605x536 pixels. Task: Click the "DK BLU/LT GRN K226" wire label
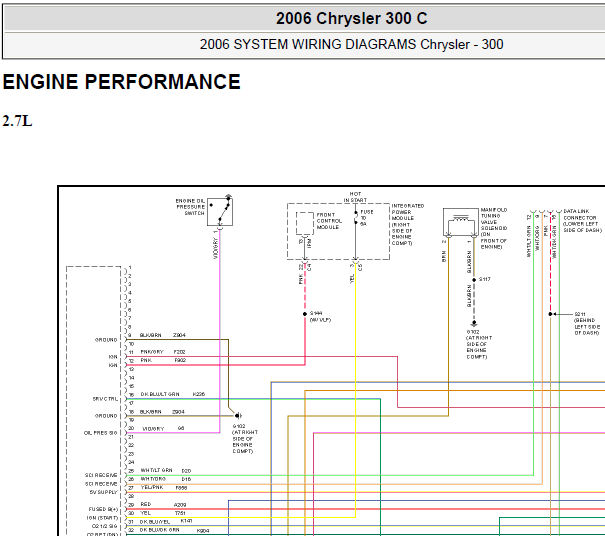point(172,394)
